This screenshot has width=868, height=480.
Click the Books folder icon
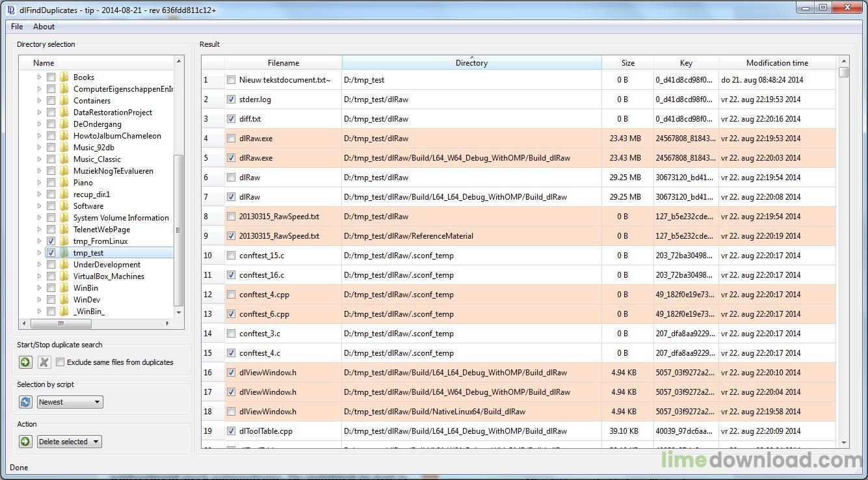64,77
